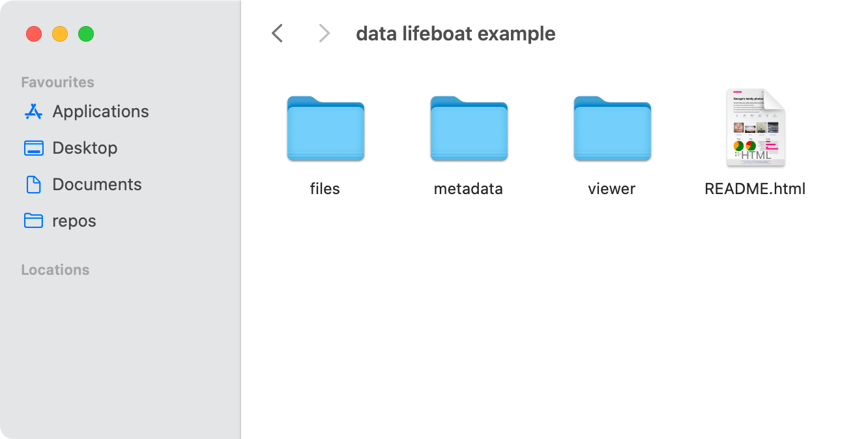Screen dimensions: 868x439
Task: Click the "viewer" folder name label
Action: point(612,190)
